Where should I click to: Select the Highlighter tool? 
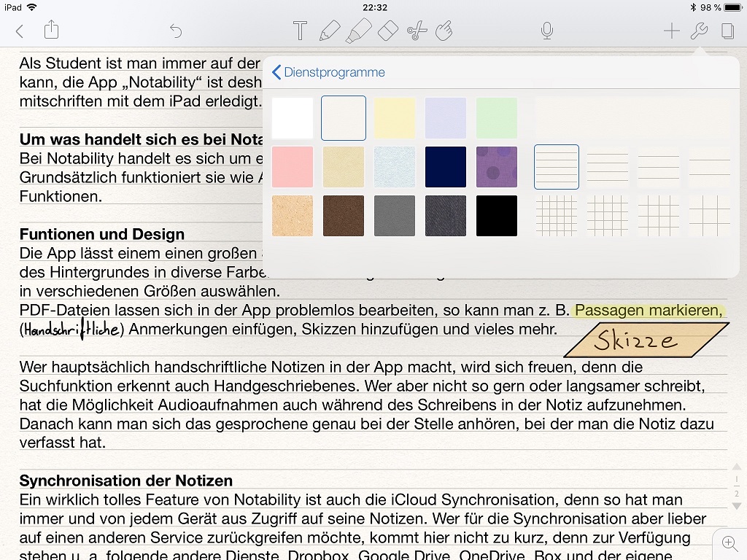click(x=358, y=31)
